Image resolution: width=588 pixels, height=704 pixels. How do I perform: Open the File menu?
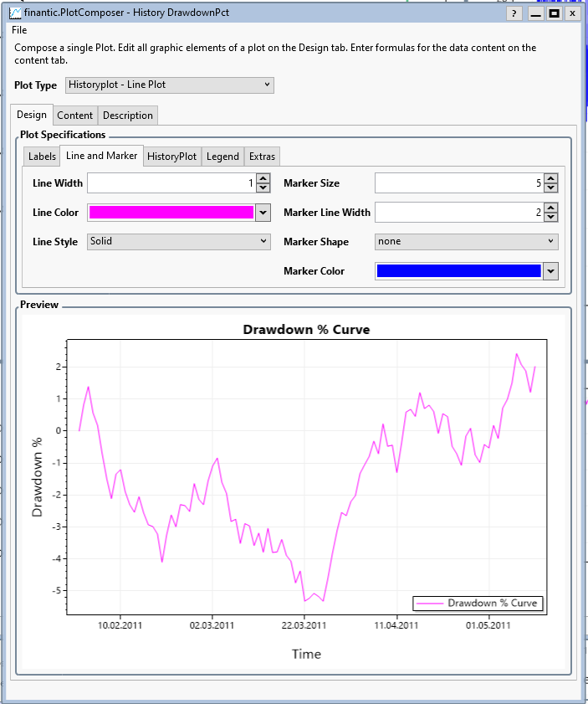coord(19,30)
